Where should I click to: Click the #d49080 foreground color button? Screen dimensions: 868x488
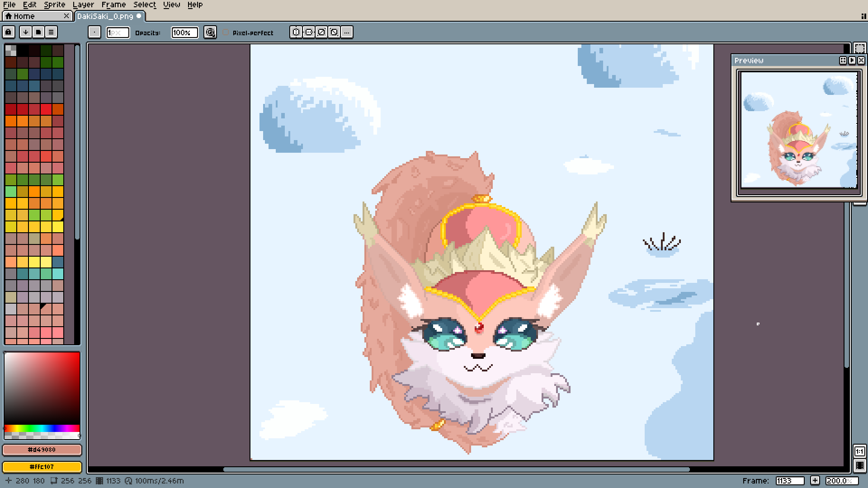[x=42, y=450]
